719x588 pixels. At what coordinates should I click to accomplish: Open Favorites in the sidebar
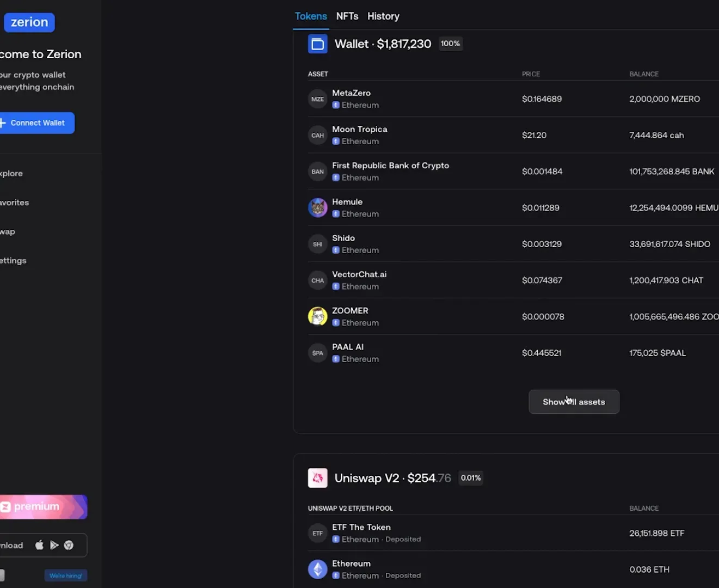tap(15, 203)
